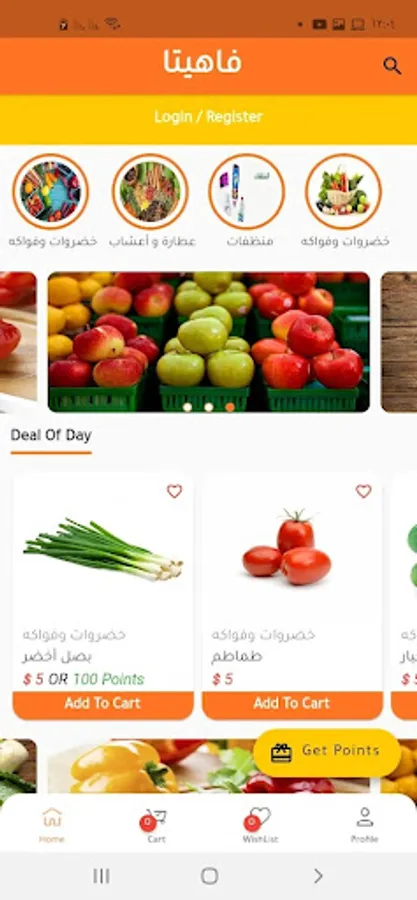The height and width of the screenshot is (900, 417).
Task: Select second carousel dot indicator
Action: (209, 407)
